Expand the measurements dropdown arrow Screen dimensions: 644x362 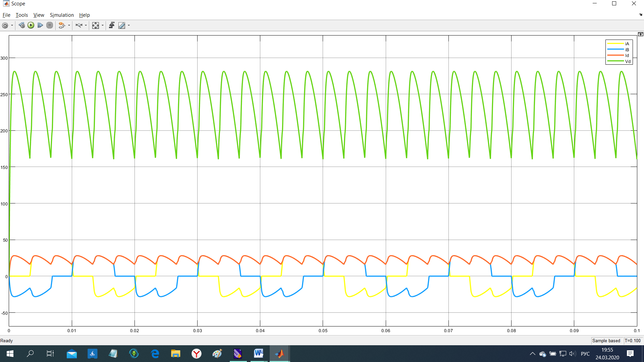click(x=129, y=25)
